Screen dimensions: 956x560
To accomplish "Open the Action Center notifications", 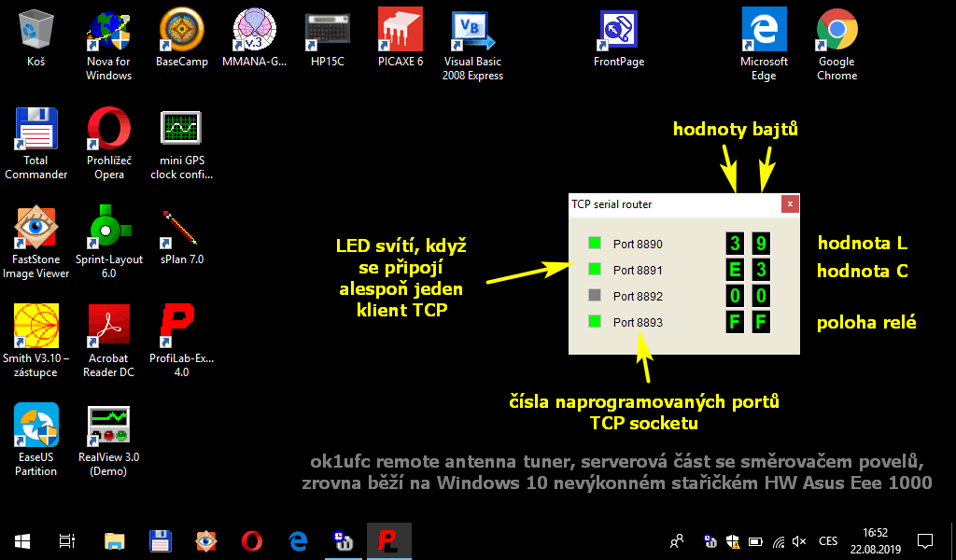I will click(x=924, y=540).
